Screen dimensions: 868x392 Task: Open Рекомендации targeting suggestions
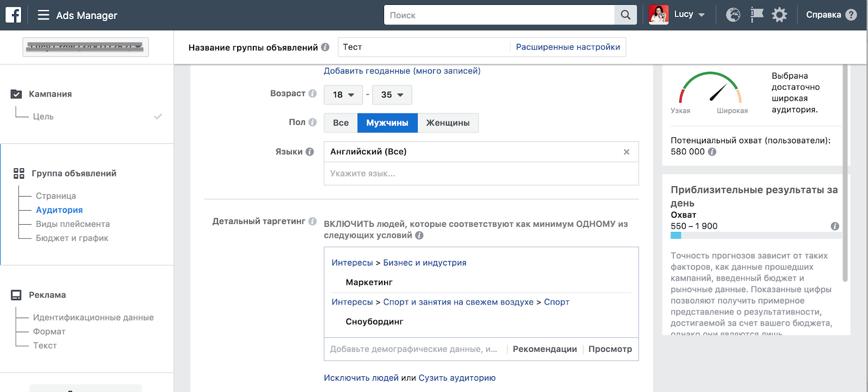[545, 349]
